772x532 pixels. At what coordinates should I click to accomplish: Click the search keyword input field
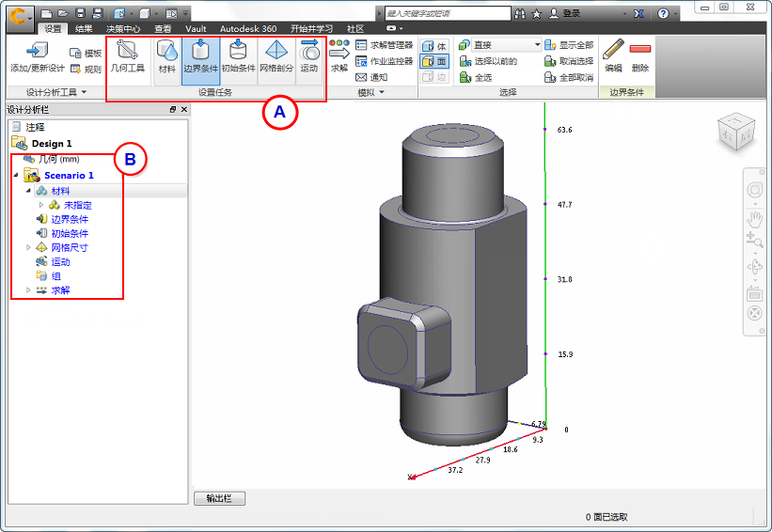448,14
